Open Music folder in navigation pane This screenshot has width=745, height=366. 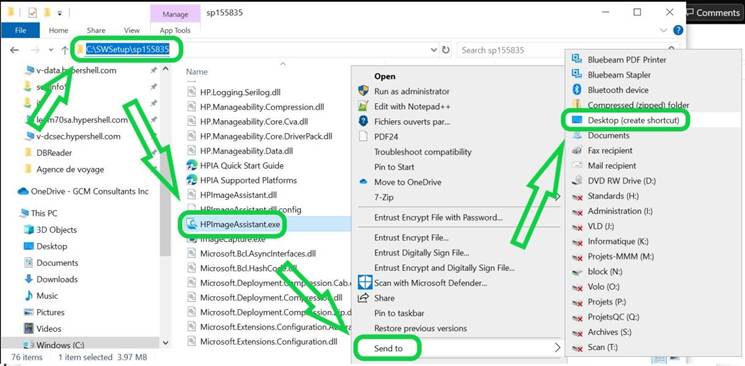point(47,296)
